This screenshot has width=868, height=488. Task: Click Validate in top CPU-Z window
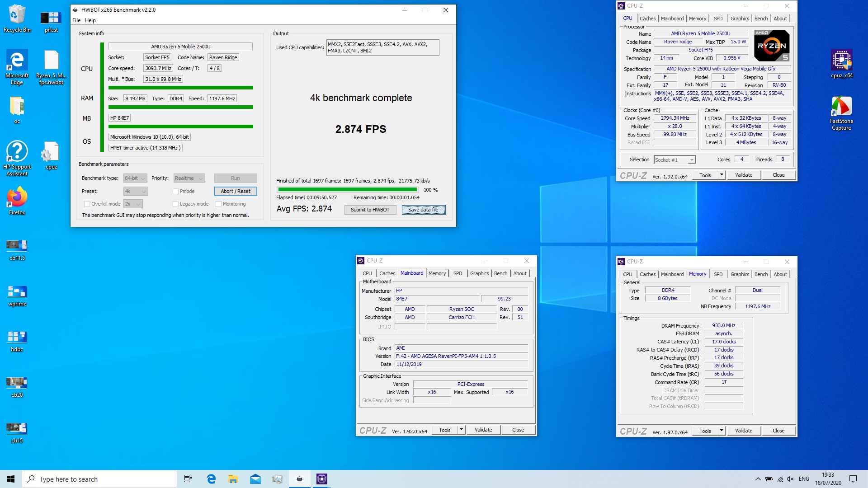744,175
